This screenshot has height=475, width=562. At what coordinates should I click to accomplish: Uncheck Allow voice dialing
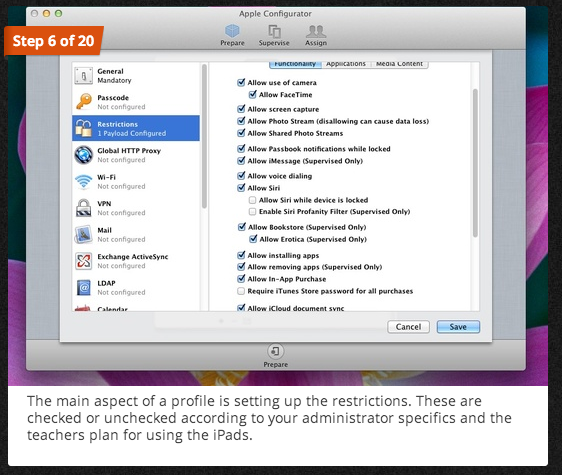click(241, 176)
